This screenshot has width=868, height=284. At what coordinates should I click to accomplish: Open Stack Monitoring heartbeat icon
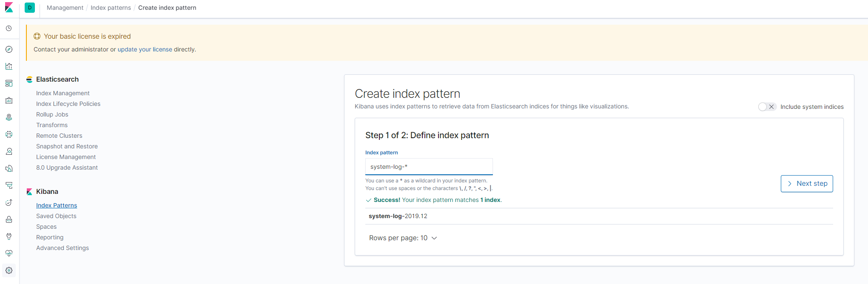coord(9,253)
